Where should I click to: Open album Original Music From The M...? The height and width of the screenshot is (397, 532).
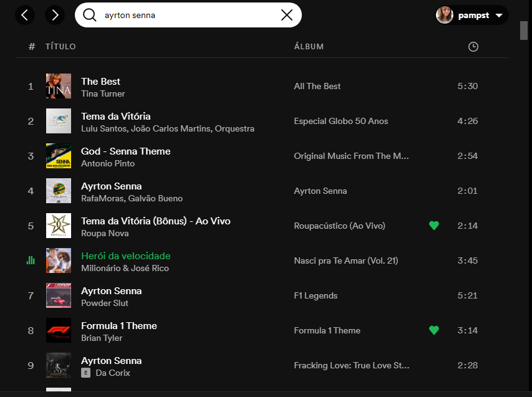click(x=352, y=156)
